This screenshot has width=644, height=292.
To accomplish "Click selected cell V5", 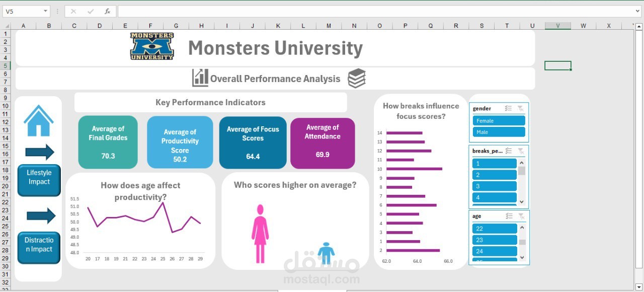I will pos(557,65).
